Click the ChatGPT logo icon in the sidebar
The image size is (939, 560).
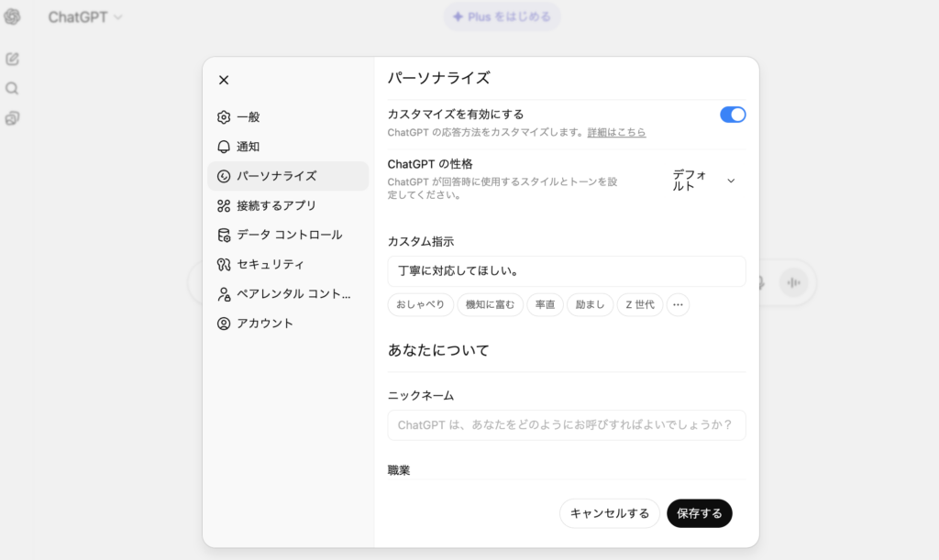[x=13, y=17]
